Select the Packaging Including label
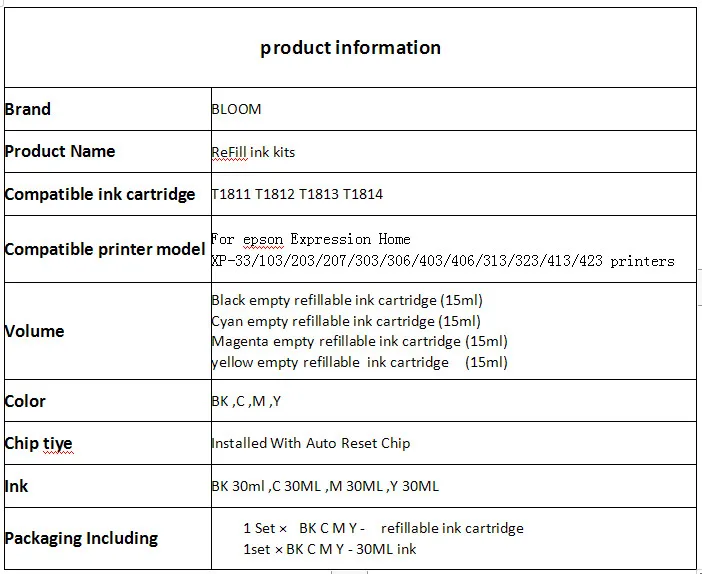This screenshot has width=702, height=574. click(82, 538)
